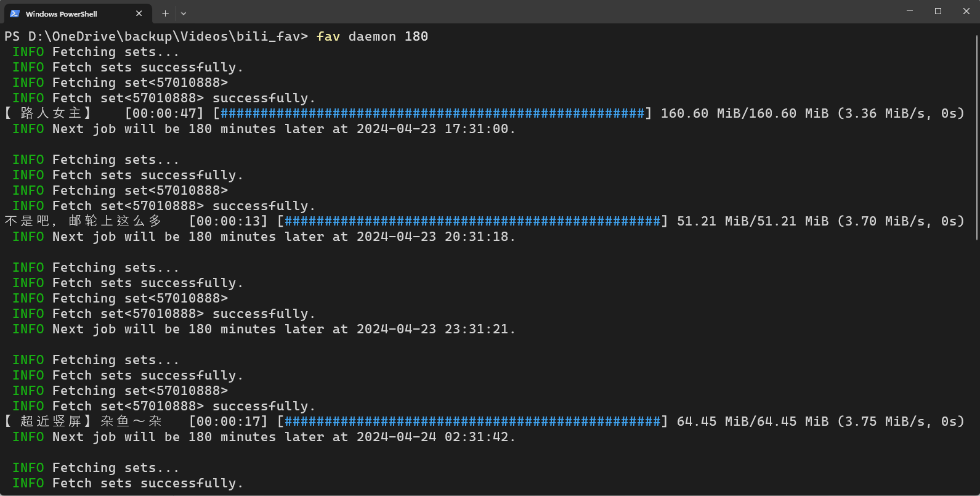Click the PowerShell icon in the tab
The width and height of the screenshot is (980, 496).
click(x=15, y=14)
